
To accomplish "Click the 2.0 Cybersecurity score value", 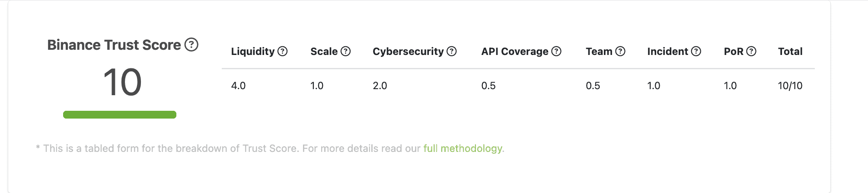I will pos(380,86).
